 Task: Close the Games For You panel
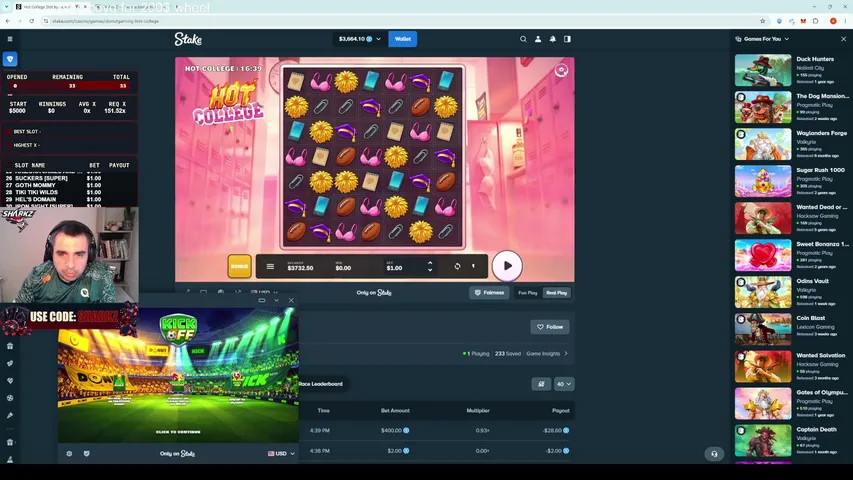pos(843,39)
